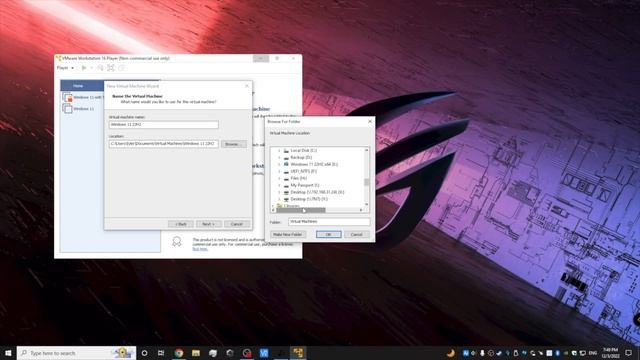Expand the Windows 11 22H2 x64 (E:) node
This screenshot has width=640, height=360.
pos(279,164)
